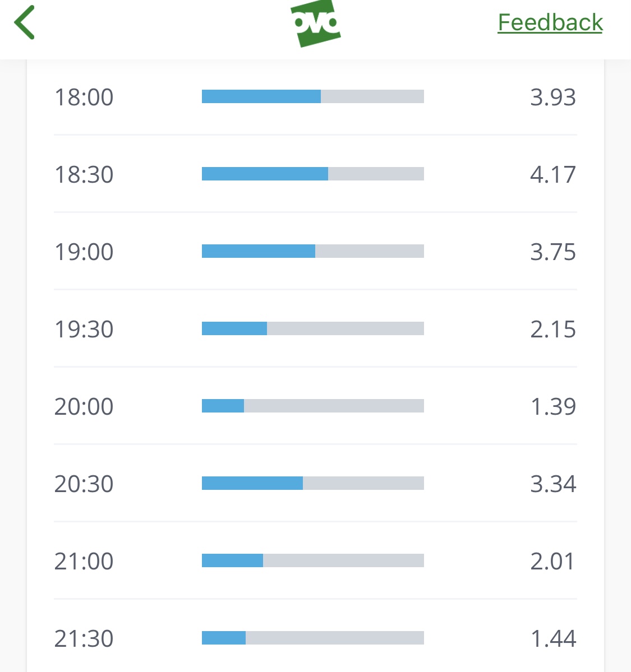631x672 pixels.
Task: Select the 3.75 reading
Action: point(553,252)
